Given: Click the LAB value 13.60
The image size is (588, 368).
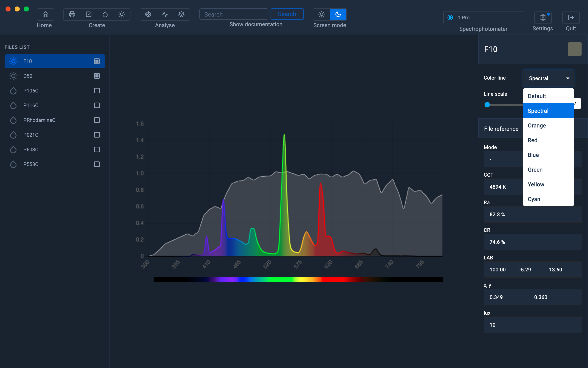Looking at the screenshot, I should coord(555,269).
